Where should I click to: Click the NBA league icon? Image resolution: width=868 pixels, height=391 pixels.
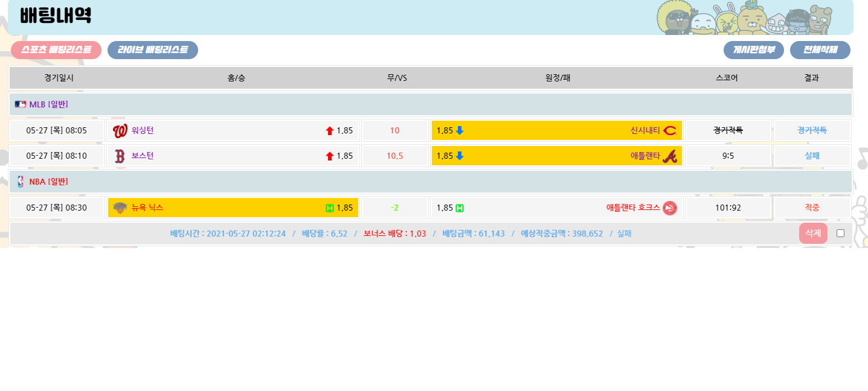point(21,182)
